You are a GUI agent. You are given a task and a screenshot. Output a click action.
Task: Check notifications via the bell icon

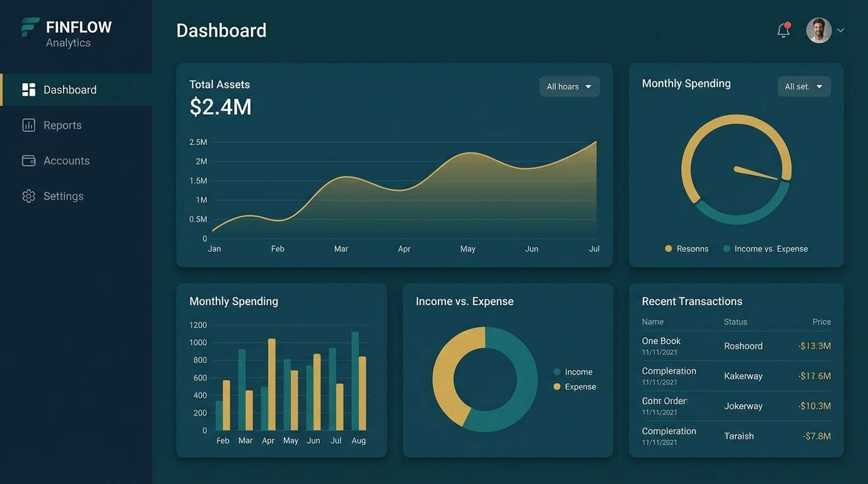[783, 30]
